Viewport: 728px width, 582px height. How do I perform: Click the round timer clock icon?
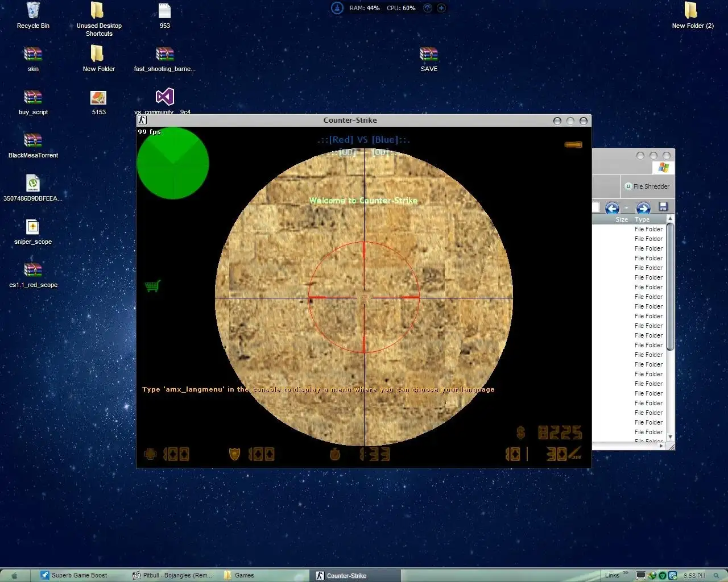[x=335, y=454]
